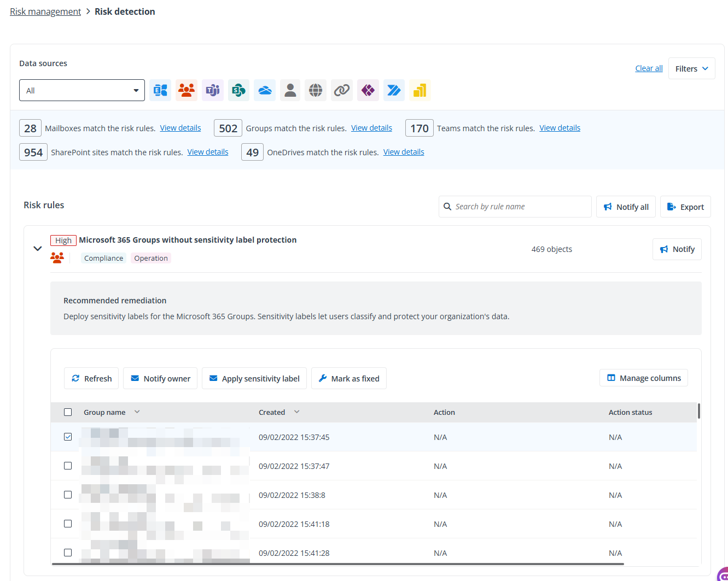The width and height of the screenshot is (728, 581).
Task: Check the group created at 15:41:18
Action: click(68, 524)
